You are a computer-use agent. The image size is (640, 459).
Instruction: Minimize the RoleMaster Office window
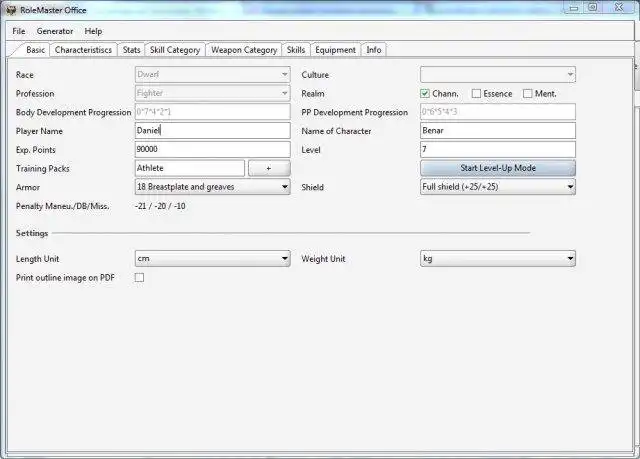pos(574,7)
